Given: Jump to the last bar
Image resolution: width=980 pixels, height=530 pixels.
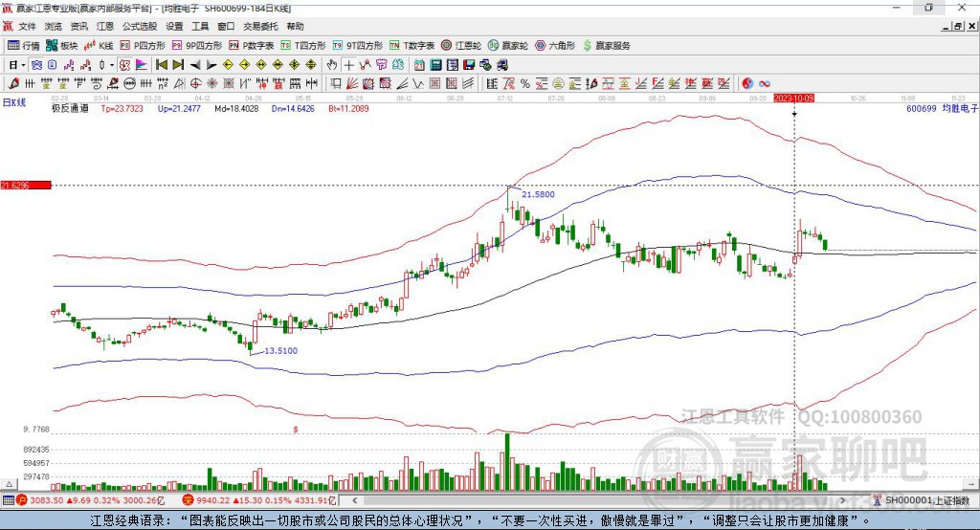Looking at the screenshot, I should click(x=178, y=65).
